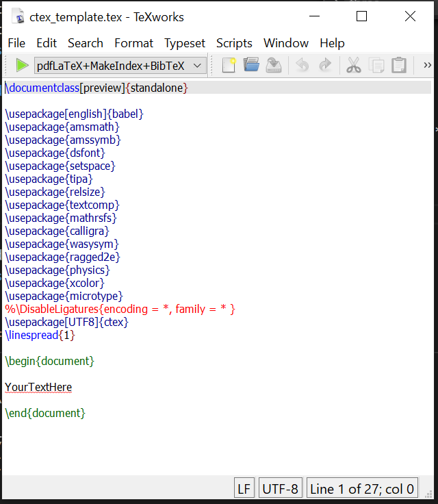The width and height of the screenshot is (438, 504).
Task: Click the window resize grip in status bar
Action: [x=428, y=494]
